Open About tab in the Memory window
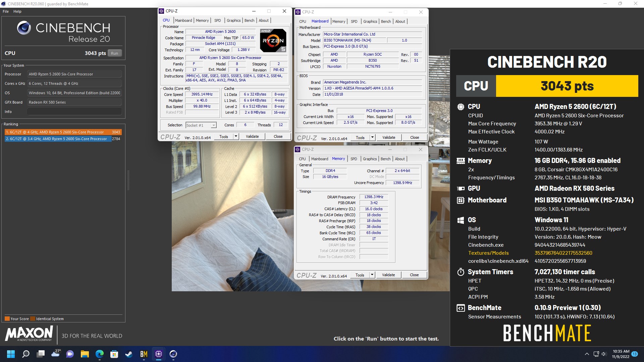 400,159
